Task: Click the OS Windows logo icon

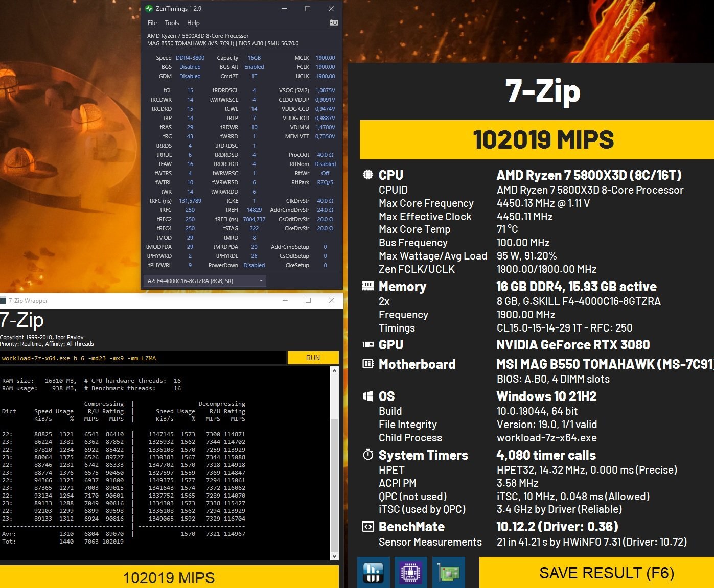Action: click(368, 396)
